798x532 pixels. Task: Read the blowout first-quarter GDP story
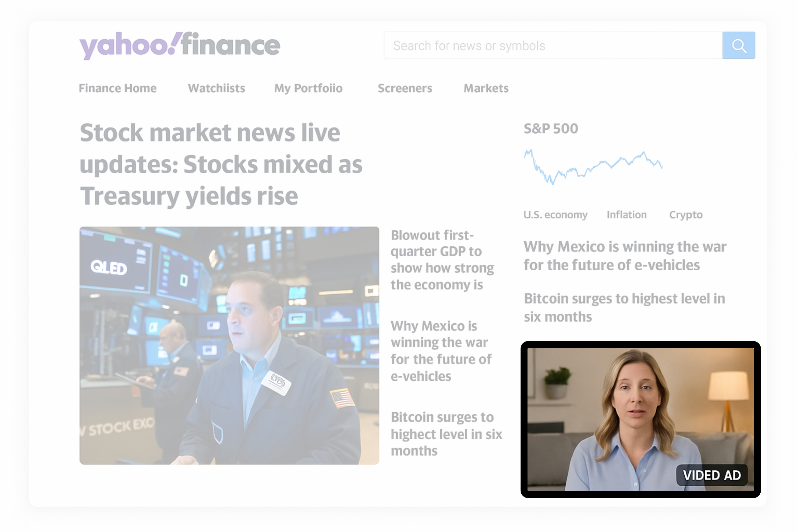[x=442, y=259]
